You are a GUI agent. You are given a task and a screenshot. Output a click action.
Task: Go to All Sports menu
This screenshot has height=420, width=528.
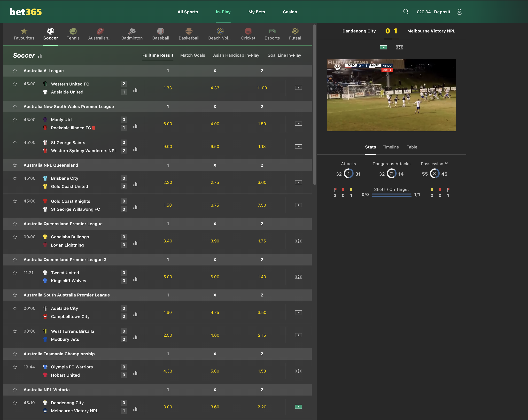click(188, 12)
